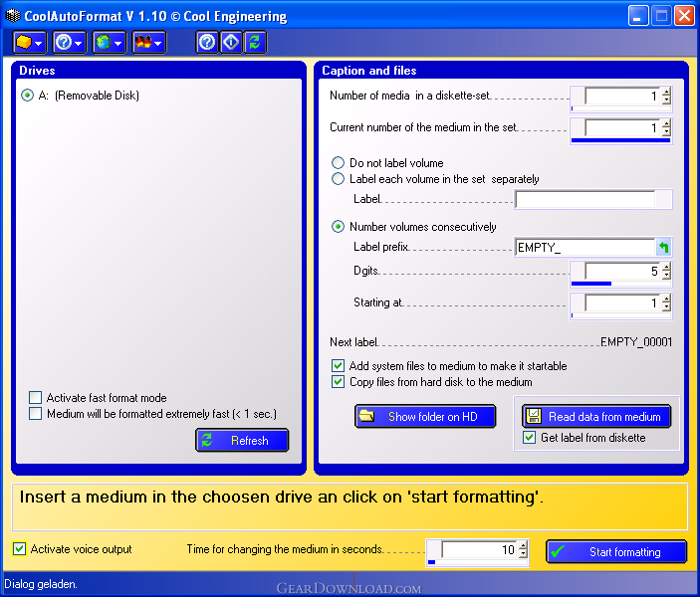Image resolution: width=700 pixels, height=597 pixels.
Task: Click the 'Dialog geladen.' status bar text
Action: point(41,584)
